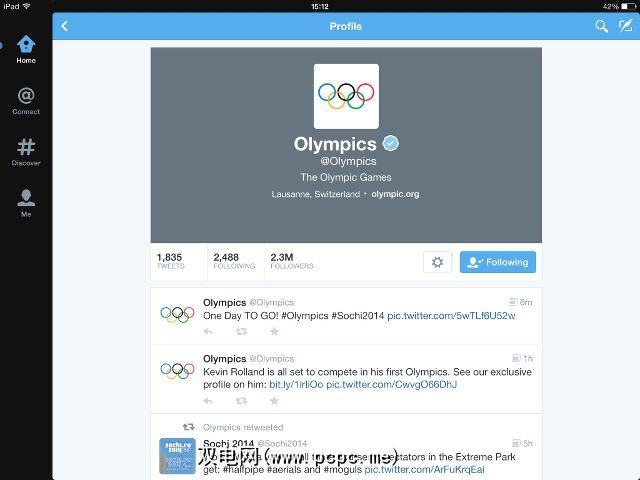View the 2,488 Following list

[234, 261]
